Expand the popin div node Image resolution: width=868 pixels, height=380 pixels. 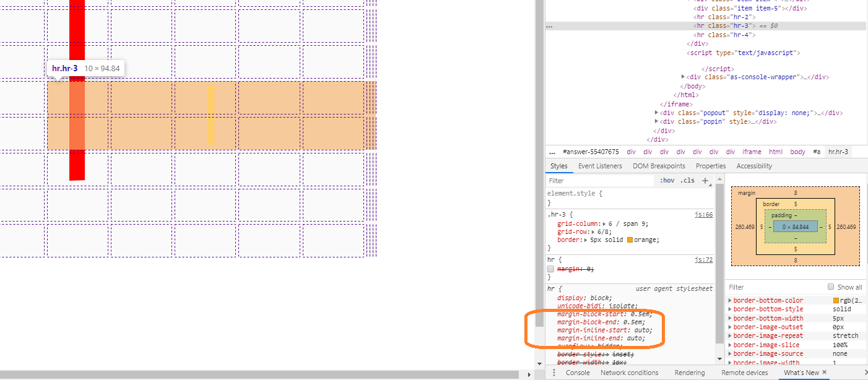[x=656, y=122]
